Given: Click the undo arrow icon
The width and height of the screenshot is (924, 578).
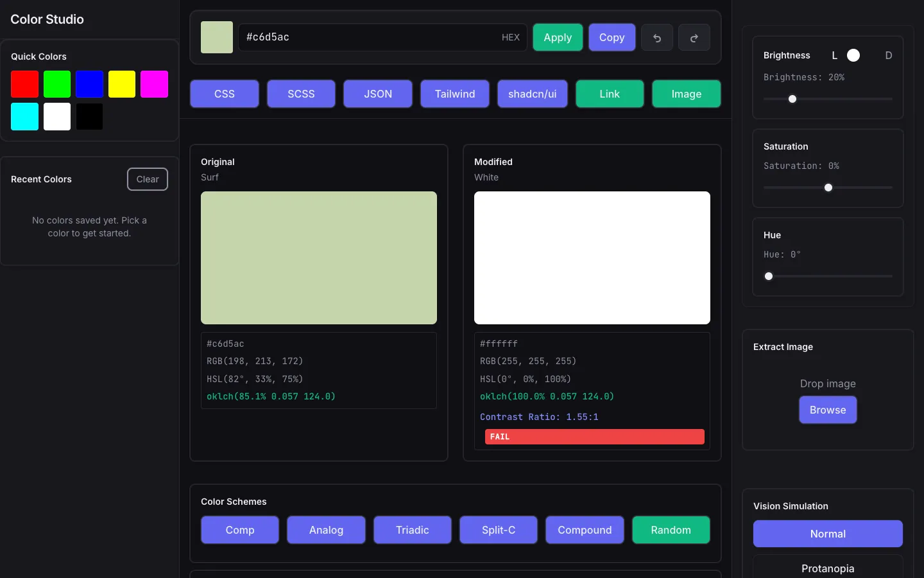Looking at the screenshot, I should [657, 38].
